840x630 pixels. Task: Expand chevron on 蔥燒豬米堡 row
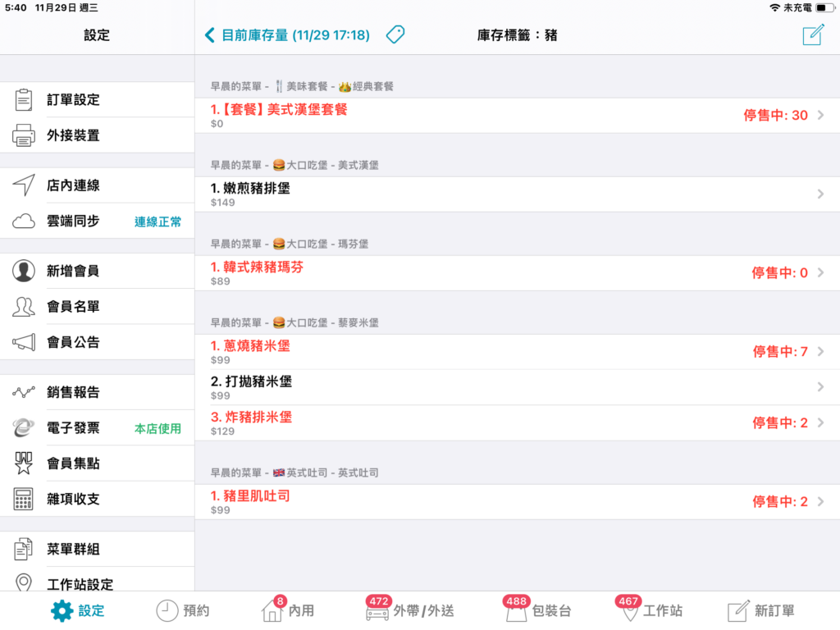coord(820,351)
